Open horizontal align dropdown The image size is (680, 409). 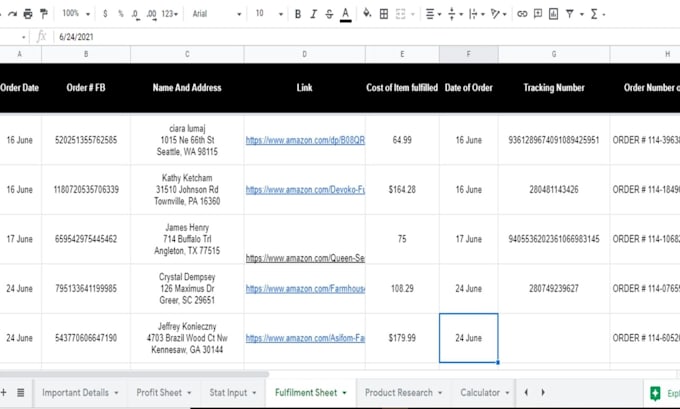[x=433, y=14]
